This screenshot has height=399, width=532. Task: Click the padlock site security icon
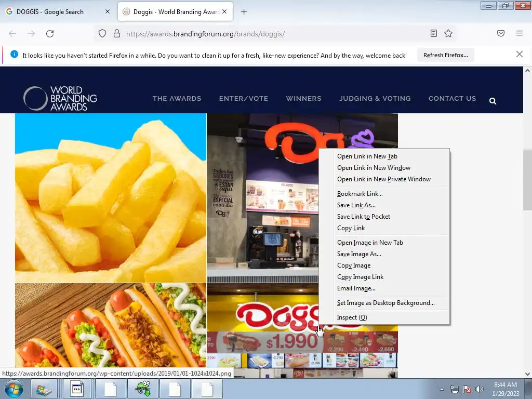pos(117,34)
